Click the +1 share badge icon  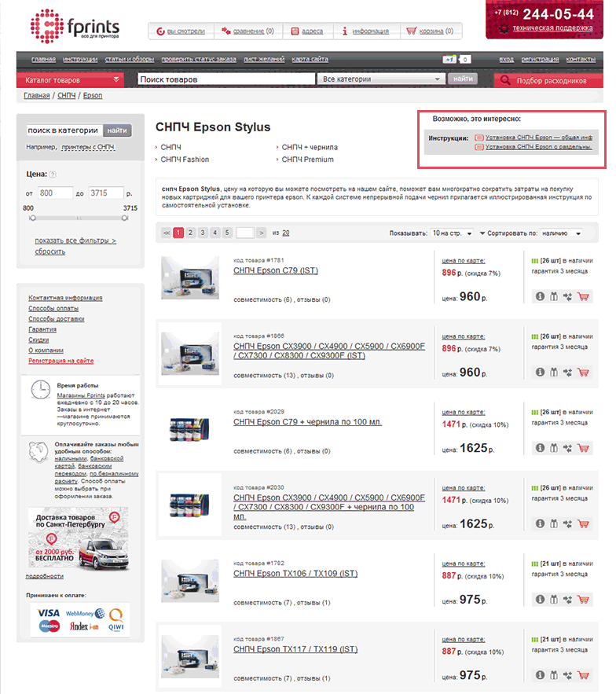(x=449, y=59)
